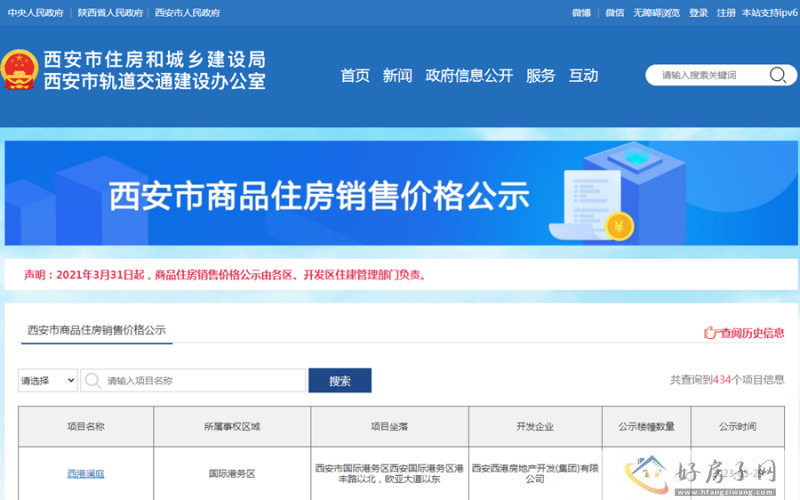Switch to 西安市商品住房销售价格公示 tab
Screen dimensions: 800x500
pos(96,330)
